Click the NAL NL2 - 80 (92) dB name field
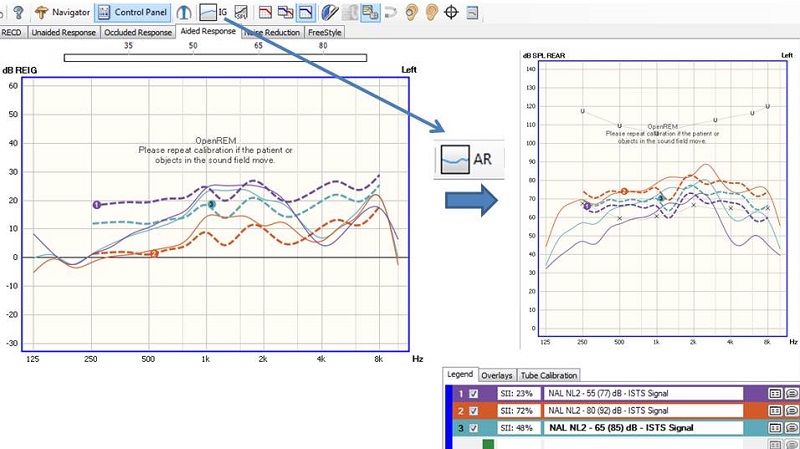The image size is (800, 449). click(644, 411)
